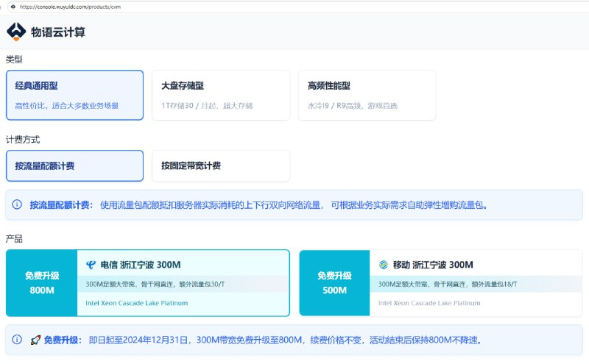Select the 大盘存储型 server type
Viewport: 589px width, 364px height.
coord(221,96)
